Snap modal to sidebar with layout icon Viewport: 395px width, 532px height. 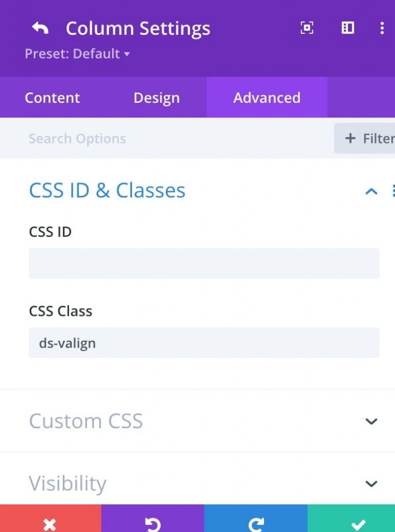[x=348, y=28]
